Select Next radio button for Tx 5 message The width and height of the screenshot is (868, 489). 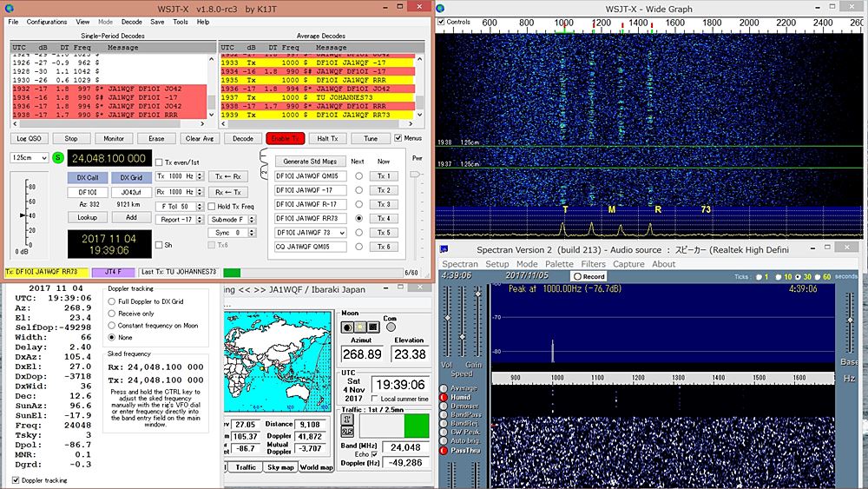coord(358,233)
